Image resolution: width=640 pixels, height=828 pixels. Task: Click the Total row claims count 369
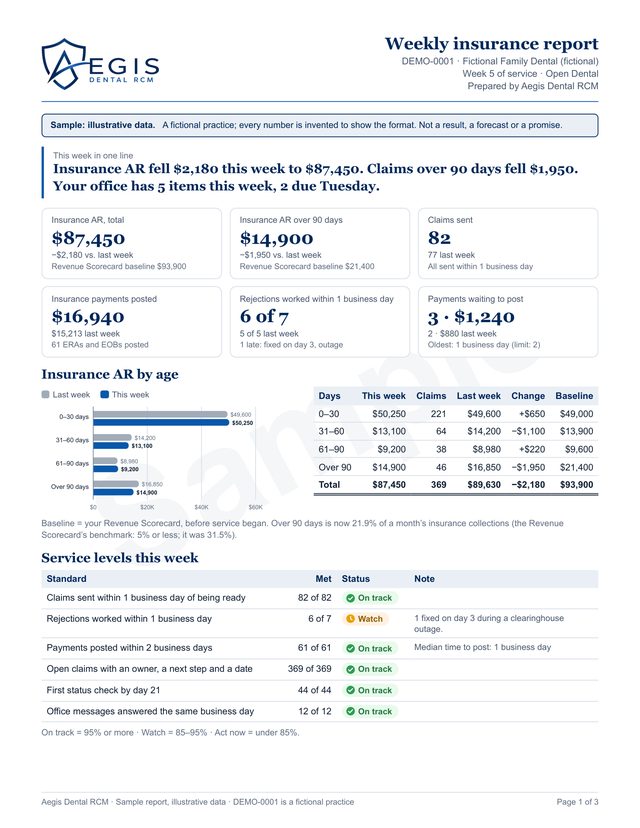click(x=438, y=485)
